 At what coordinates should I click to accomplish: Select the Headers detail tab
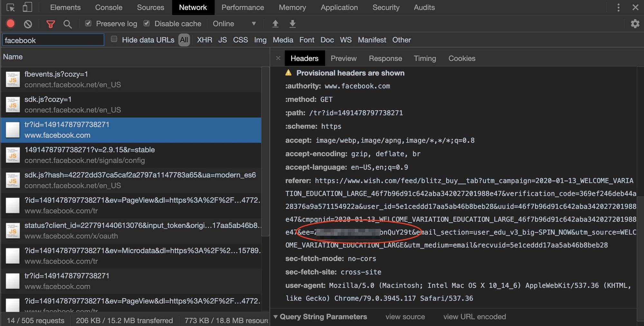304,58
